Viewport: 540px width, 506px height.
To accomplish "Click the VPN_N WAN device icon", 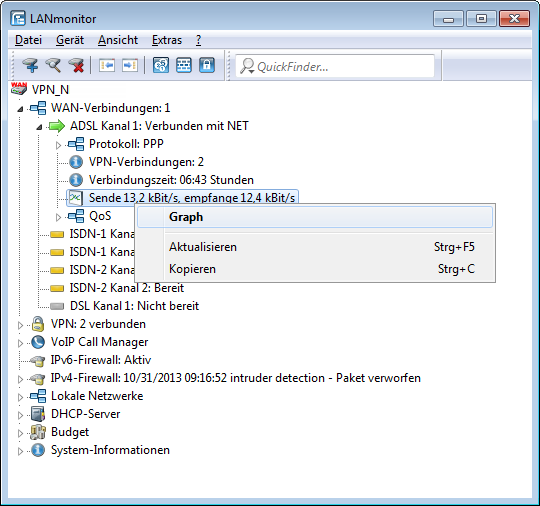I will click(x=19, y=89).
